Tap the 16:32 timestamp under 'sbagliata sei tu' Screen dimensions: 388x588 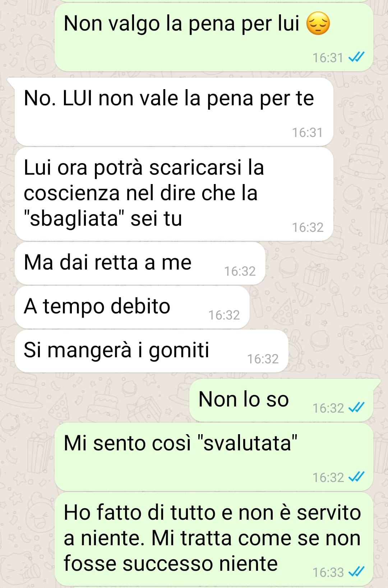click(308, 227)
